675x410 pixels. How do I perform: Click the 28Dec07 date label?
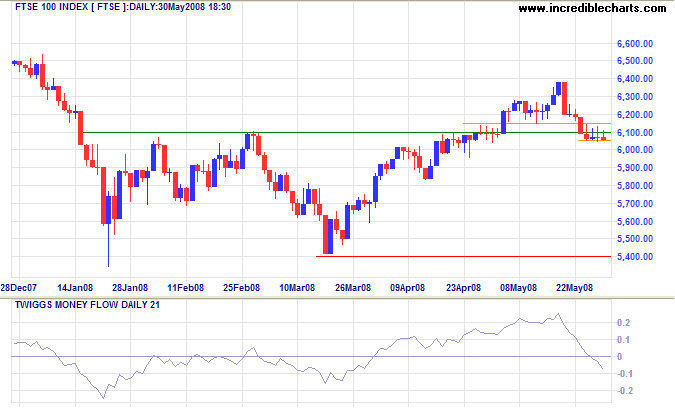pos(19,288)
